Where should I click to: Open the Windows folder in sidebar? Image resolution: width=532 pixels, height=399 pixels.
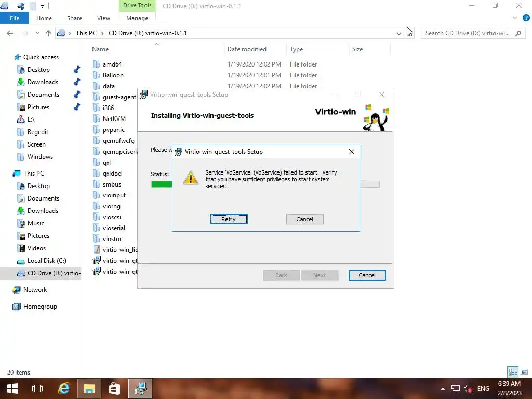pos(40,157)
